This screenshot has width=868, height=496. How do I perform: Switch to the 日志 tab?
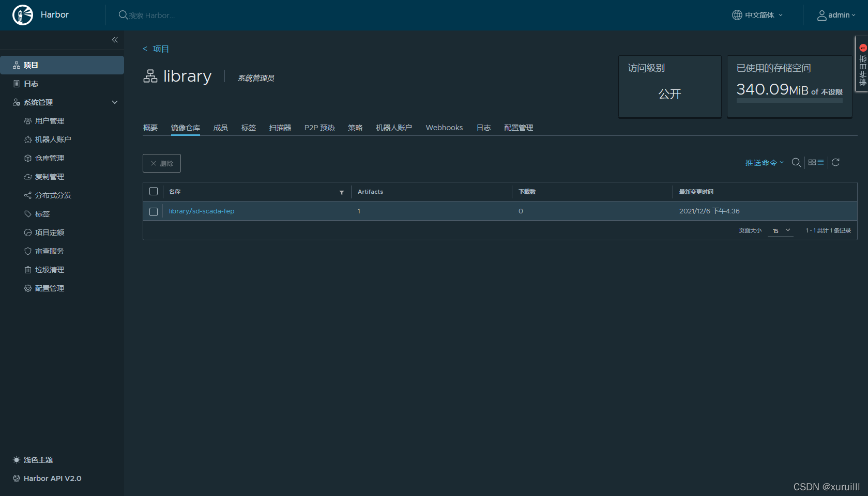[x=483, y=128]
